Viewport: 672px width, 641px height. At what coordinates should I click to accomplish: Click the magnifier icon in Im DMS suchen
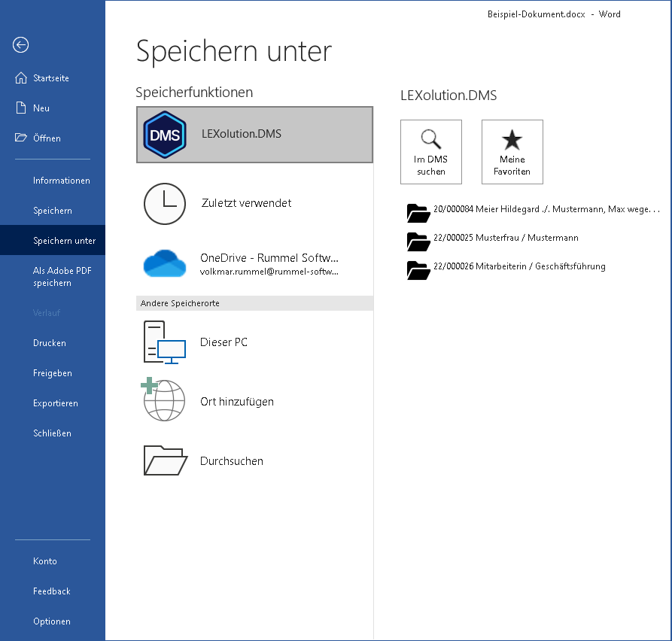click(430, 139)
